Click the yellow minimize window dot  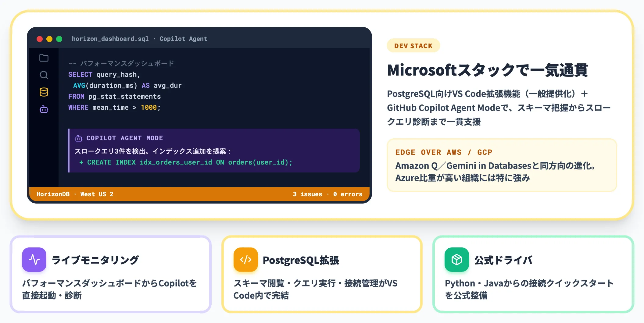49,39
